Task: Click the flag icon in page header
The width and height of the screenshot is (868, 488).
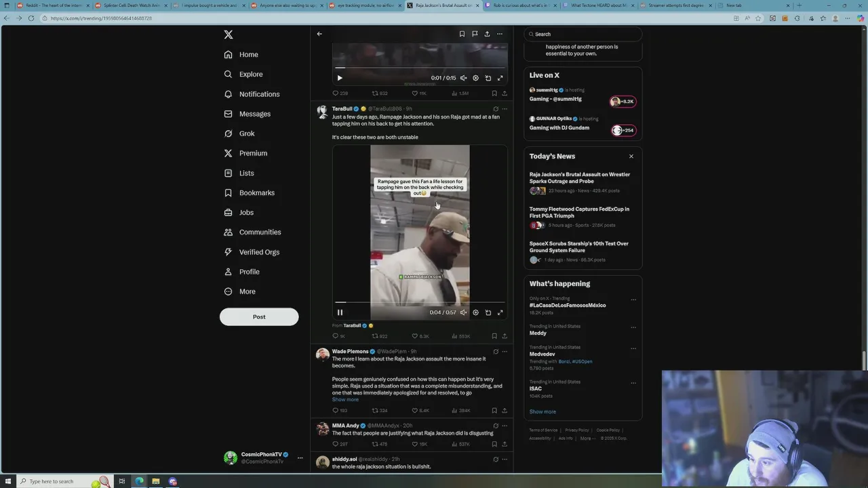Action: [475, 34]
